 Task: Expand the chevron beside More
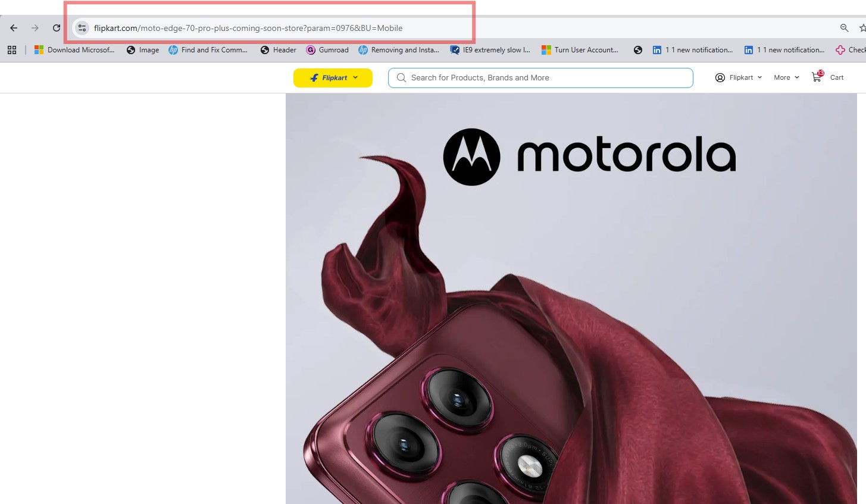click(797, 77)
